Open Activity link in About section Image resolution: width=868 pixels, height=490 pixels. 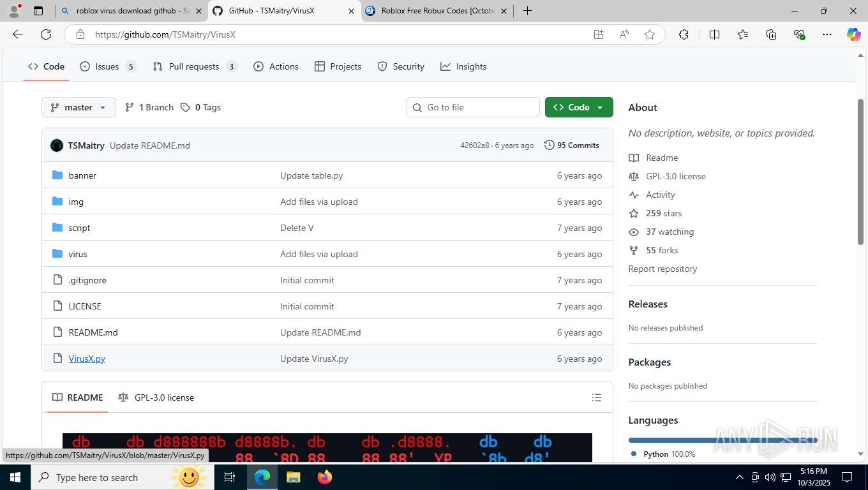pyautogui.click(x=661, y=195)
